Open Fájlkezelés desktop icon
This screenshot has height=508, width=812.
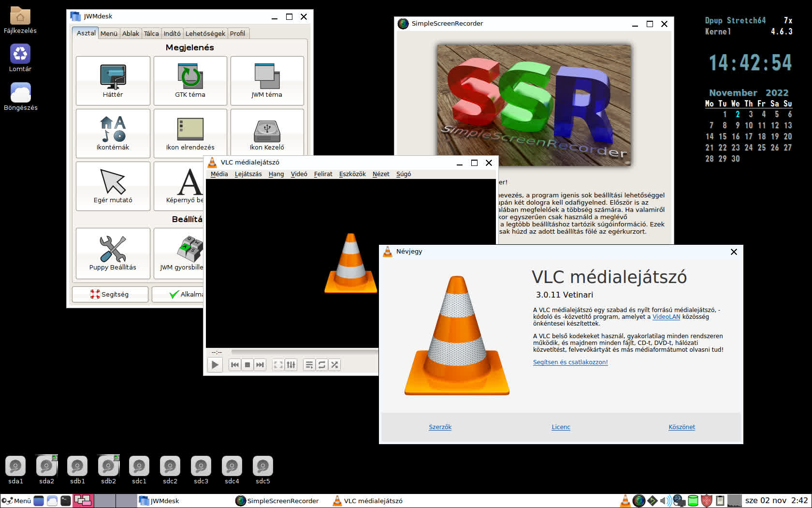20,20
